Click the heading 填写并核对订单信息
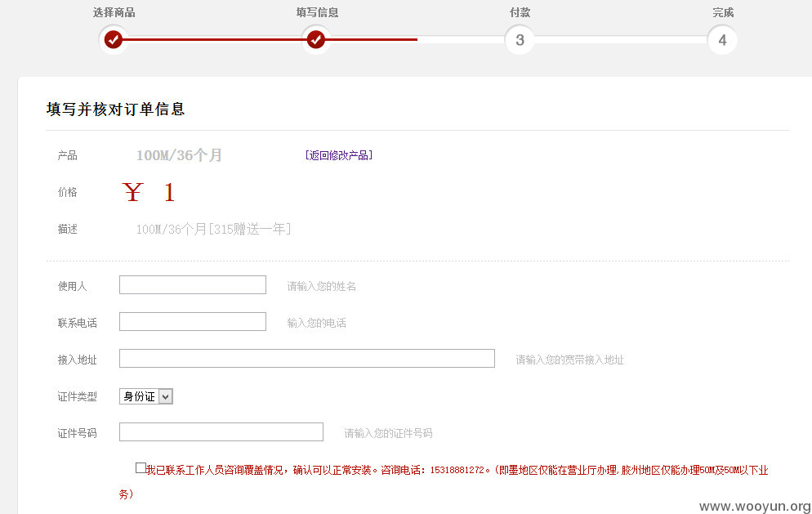This screenshot has width=812, height=514. click(115, 109)
